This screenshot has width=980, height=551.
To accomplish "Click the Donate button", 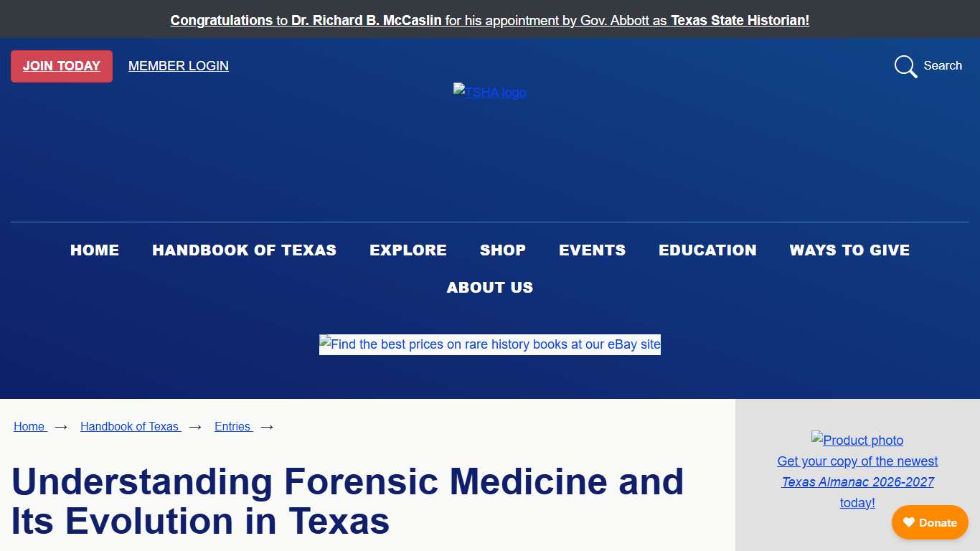I will pos(930,522).
